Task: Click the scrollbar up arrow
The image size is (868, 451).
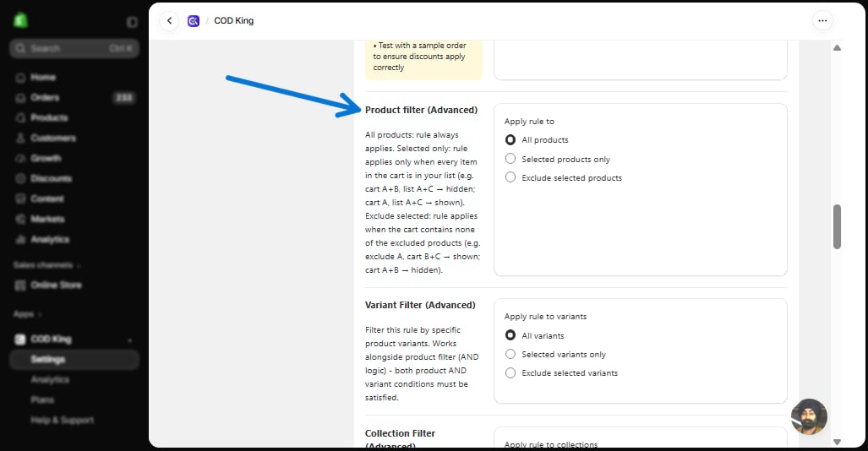Action: point(837,48)
